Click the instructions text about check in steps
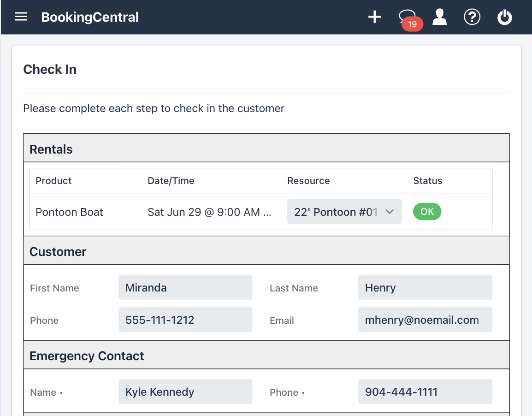The height and width of the screenshot is (416, 532). [154, 108]
